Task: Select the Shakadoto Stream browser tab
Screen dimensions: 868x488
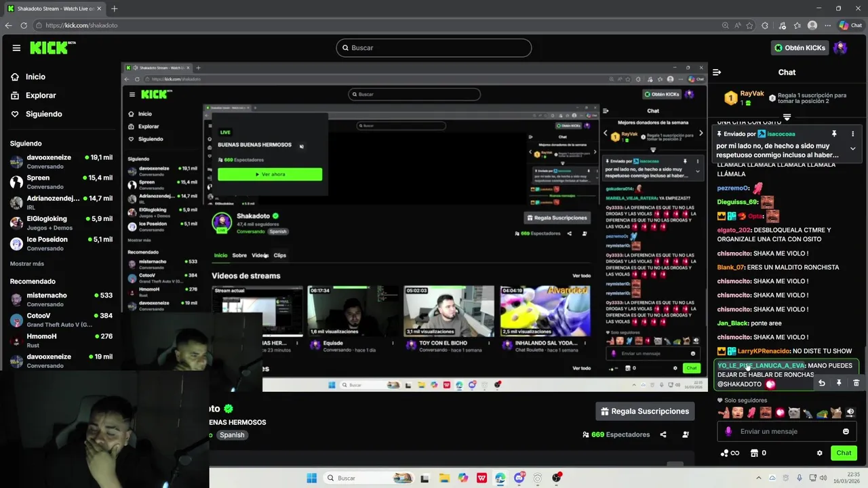Action: (x=54, y=9)
